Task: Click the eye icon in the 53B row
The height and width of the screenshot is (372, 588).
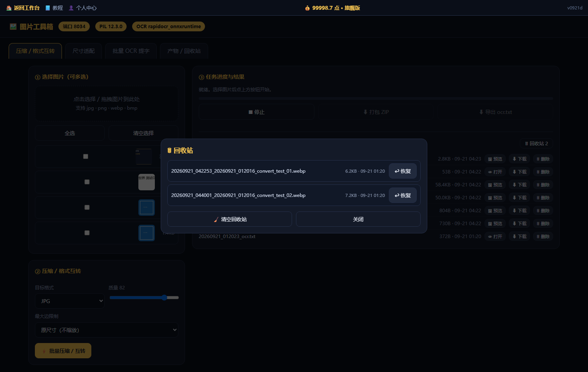Action: pyautogui.click(x=490, y=172)
